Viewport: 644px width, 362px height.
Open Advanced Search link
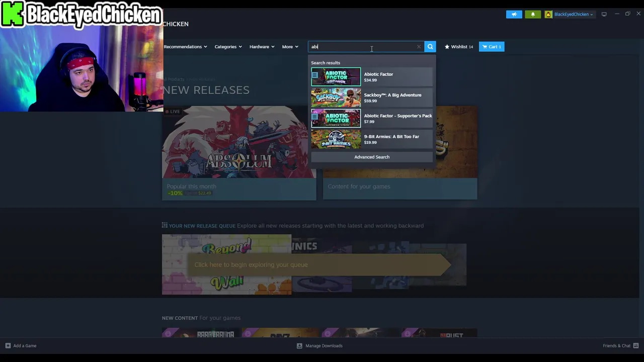(x=372, y=157)
